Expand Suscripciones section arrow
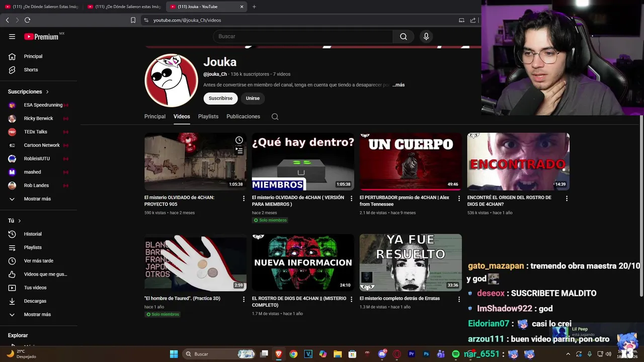The width and height of the screenshot is (644, 362). [x=47, y=92]
